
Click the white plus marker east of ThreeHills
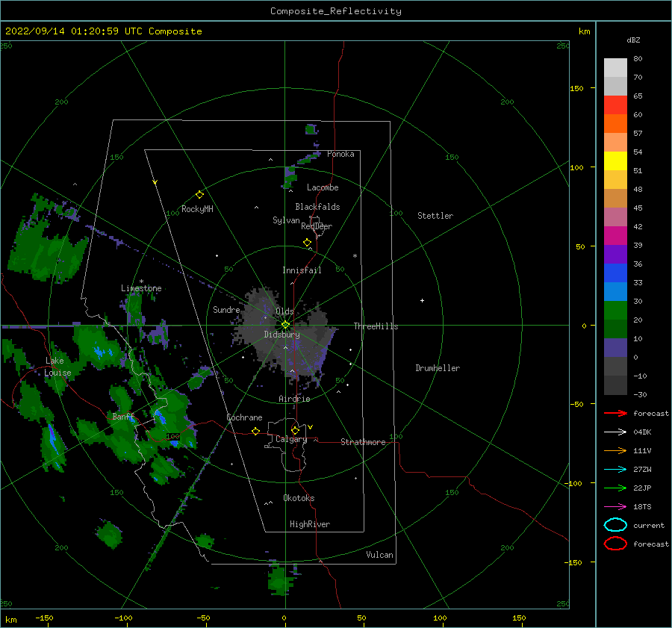tap(422, 300)
